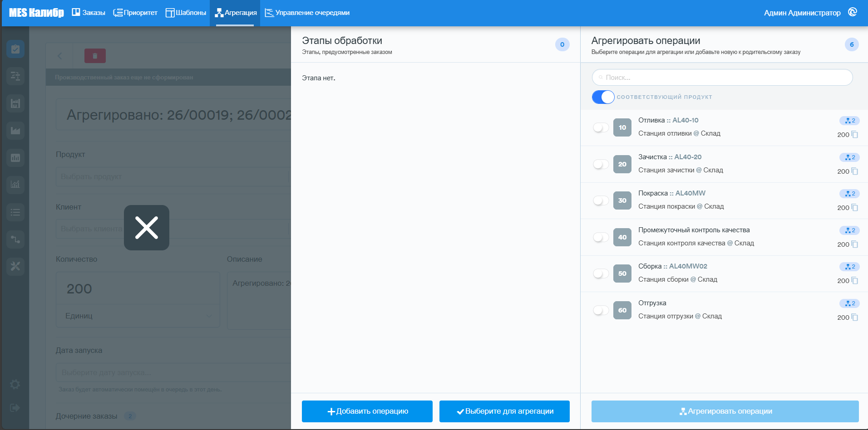Open settings gear in the sidebar
Screen dimensions: 868x430
point(15,385)
